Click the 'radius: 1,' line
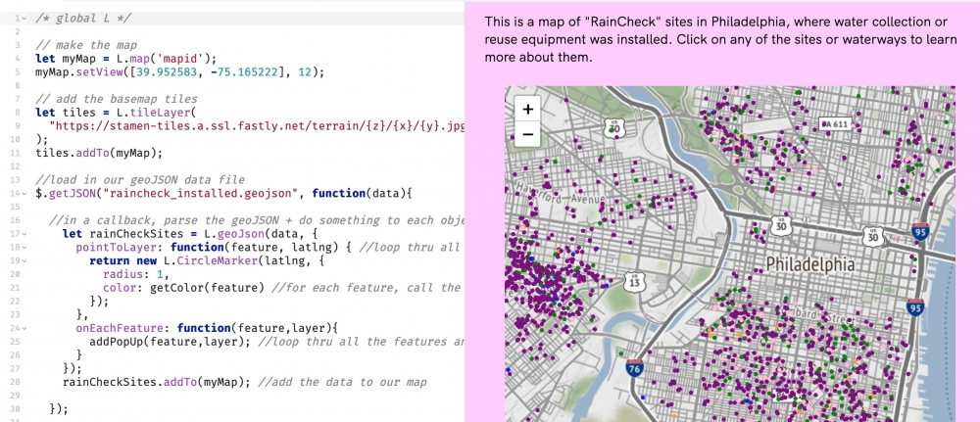The height and width of the screenshot is (422, 980). tap(137, 274)
